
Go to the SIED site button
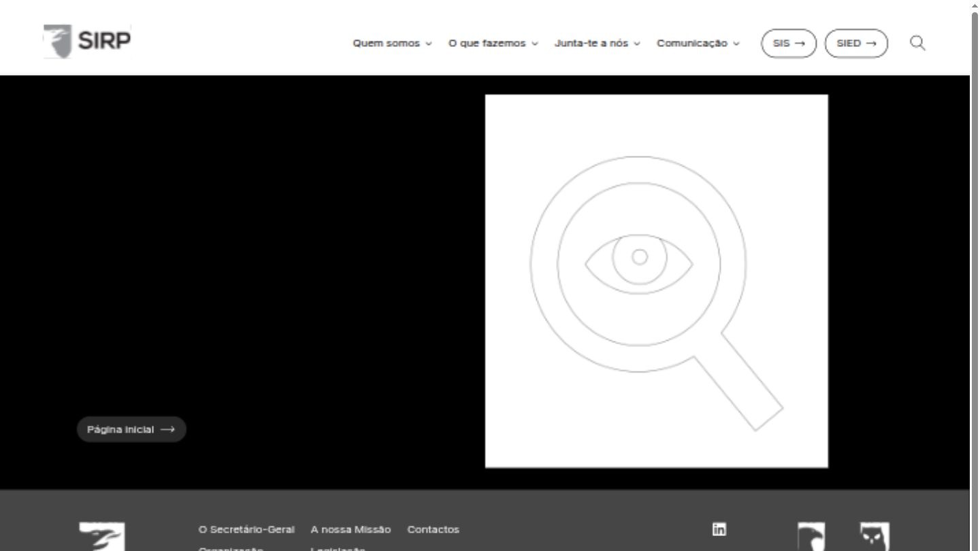(x=856, y=43)
